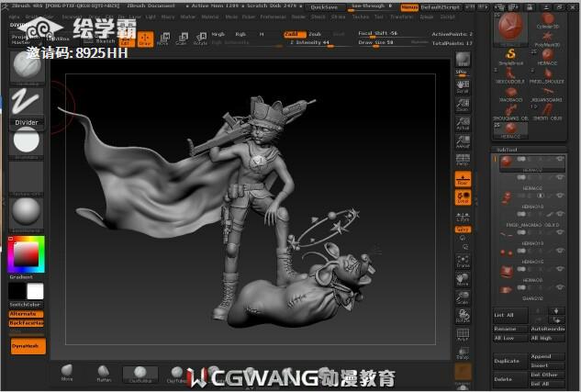Open the material picker sphere

(x=27, y=214)
